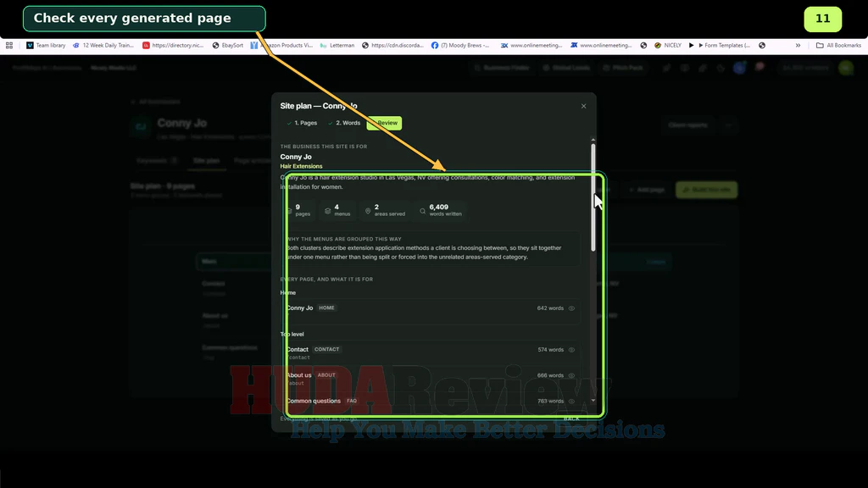
Task: Open the Team library bookmark
Action: pyautogui.click(x=46, y=46)
